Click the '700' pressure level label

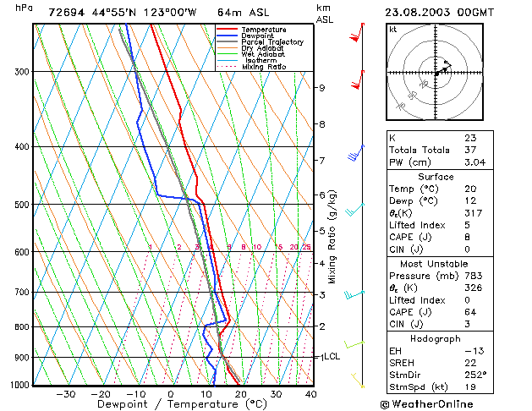22,293
